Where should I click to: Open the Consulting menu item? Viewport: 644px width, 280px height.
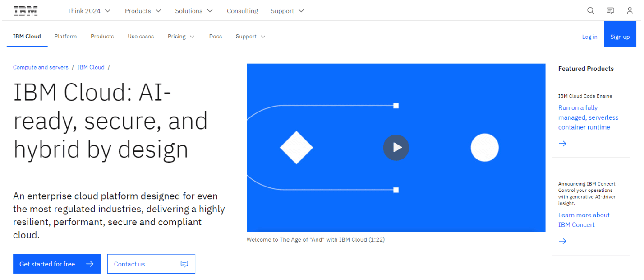tap(242, 11)
